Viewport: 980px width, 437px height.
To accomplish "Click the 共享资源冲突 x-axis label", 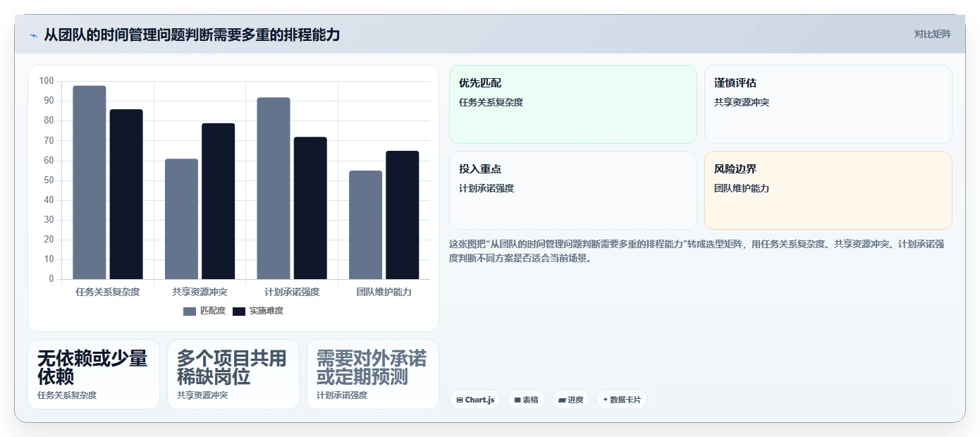I will [x=200, y=292].
